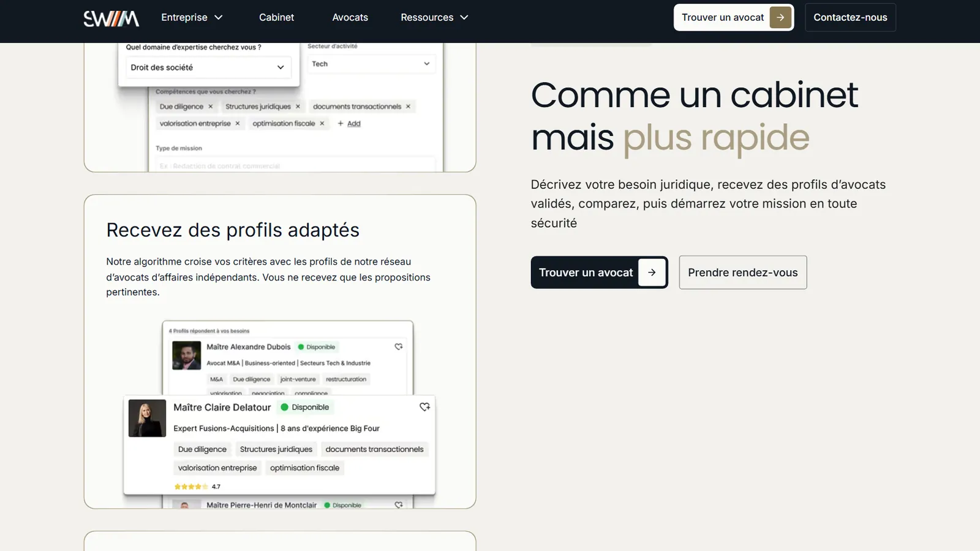Click Maître Claire Delatour's profile photo
This screenshot has width=980, height=551.
point(147,418)
